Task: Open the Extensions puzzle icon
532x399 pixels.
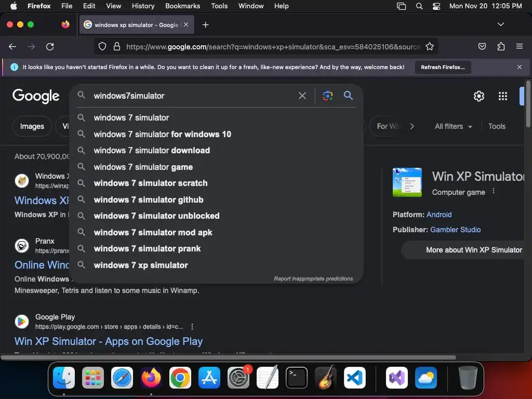Action: [501, 46]
